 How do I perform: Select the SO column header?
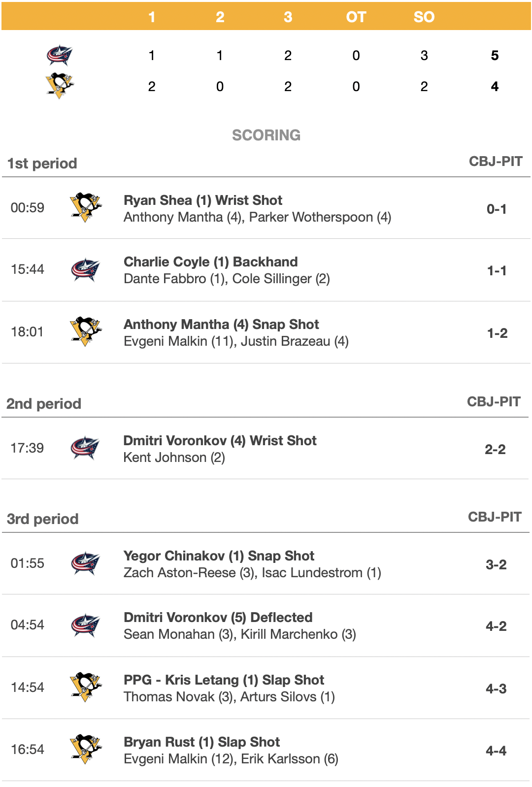click(424, 17)
